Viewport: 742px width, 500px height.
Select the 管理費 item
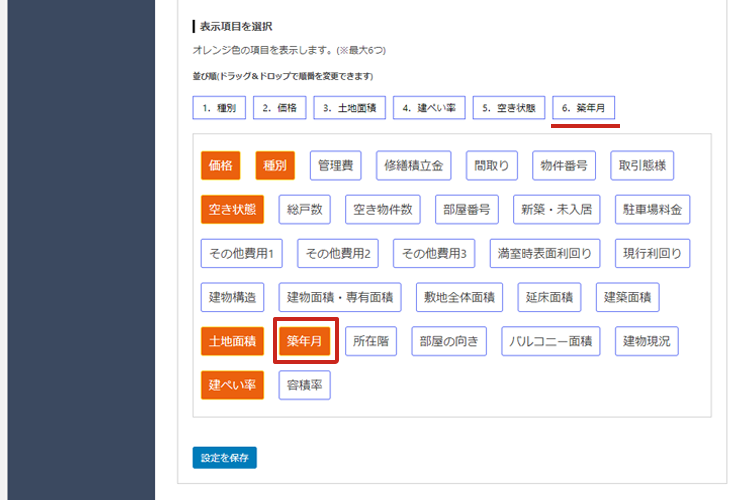[x=338, y=165]
